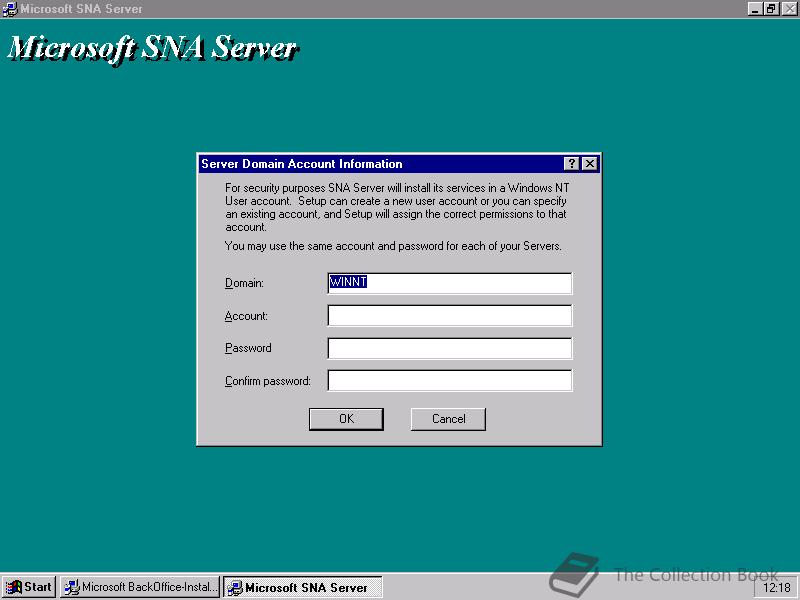Close the Server Domain Account Information dialog
800x600 pixels.
589,164
